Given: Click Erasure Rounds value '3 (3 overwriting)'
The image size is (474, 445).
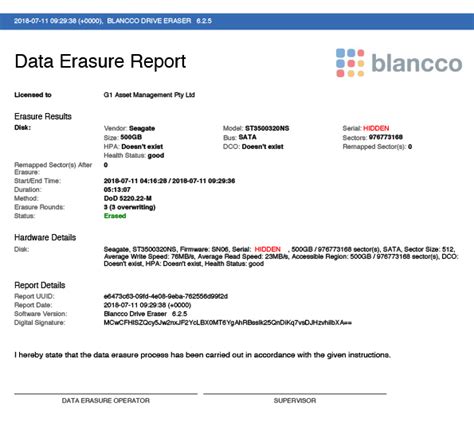Looking at the screenshot, I should pyautogui.click(x=130, y=207).
